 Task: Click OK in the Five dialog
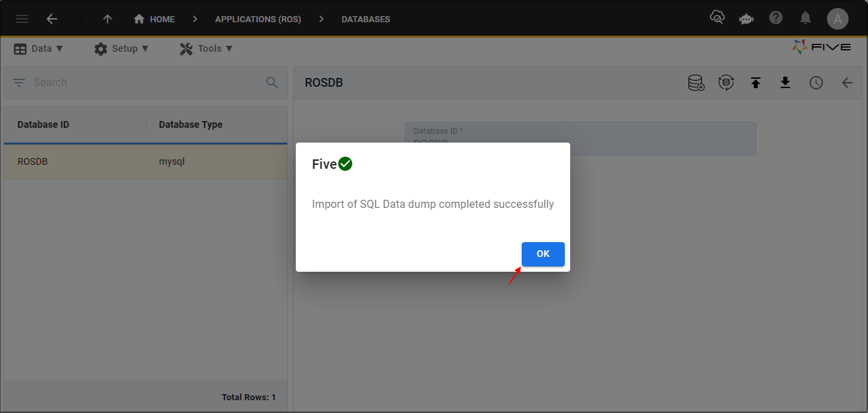543,254
